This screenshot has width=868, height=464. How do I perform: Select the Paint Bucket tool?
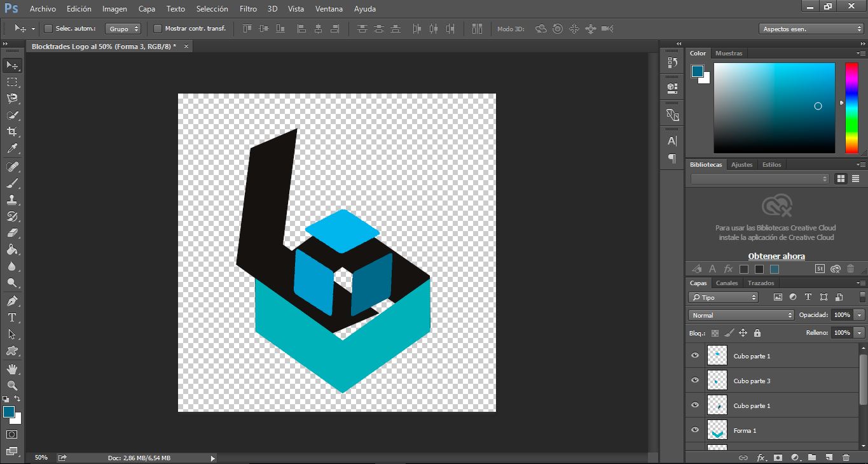coord(12,250)
